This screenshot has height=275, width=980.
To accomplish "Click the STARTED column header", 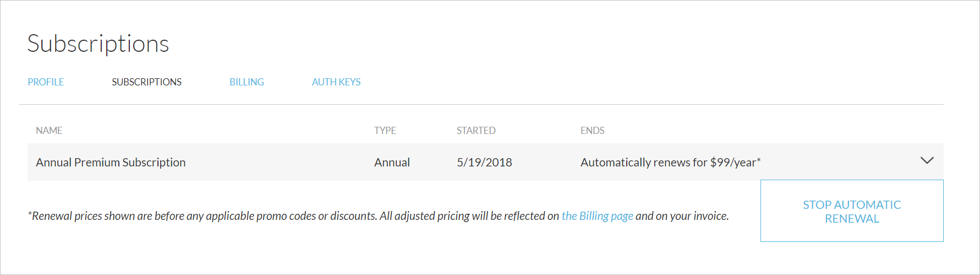I will coord(476,131).
